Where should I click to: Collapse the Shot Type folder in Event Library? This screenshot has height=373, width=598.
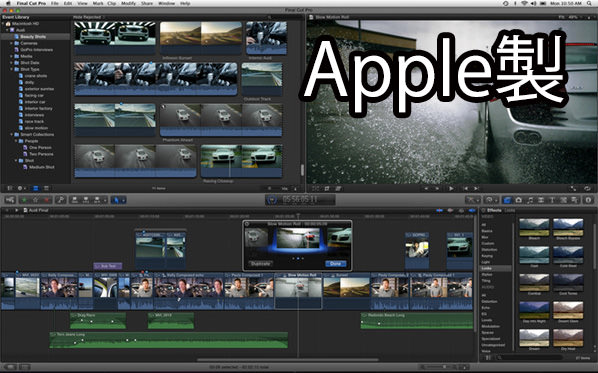(x=12, y=69)
